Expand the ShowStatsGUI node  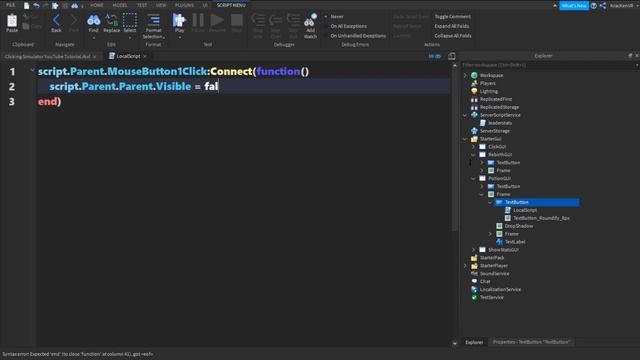(x=473, y=250)
